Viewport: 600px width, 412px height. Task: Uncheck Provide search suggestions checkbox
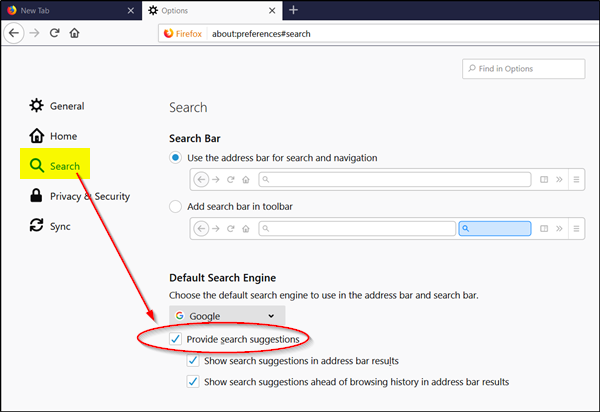tap(176, 340)
